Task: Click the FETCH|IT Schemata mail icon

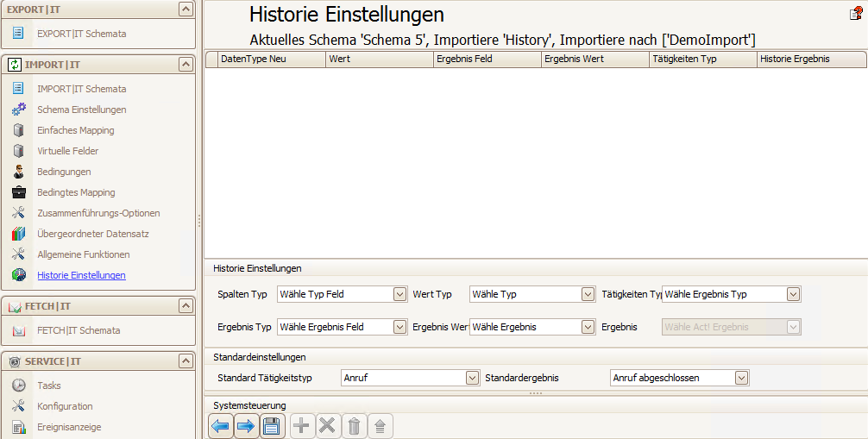Action: pyautogui.click(x=18, y=330)
